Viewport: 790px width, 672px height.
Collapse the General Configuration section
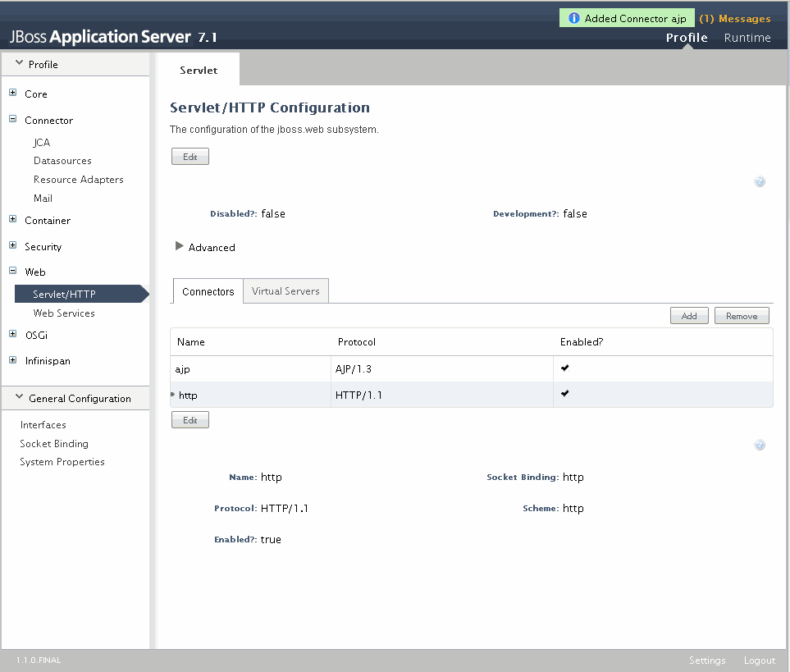click(19, 397)
